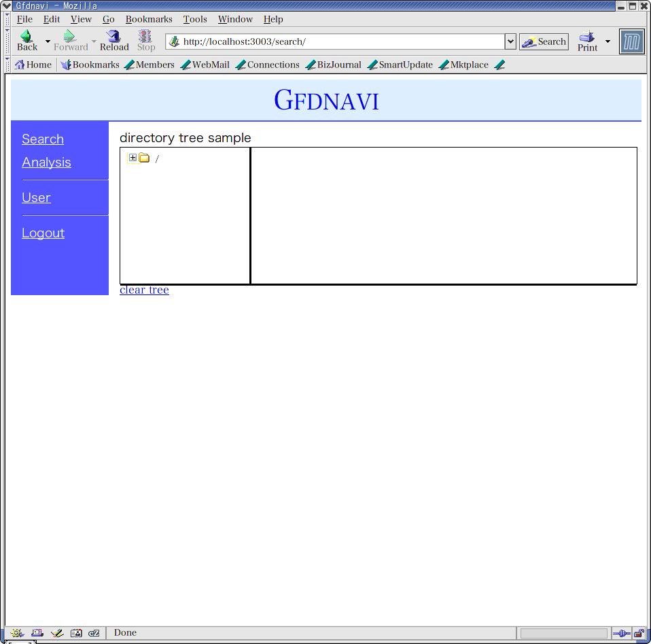Open the Members bookmark
Image resolution: width=651 pixels, height=644 pixels.
149,65
